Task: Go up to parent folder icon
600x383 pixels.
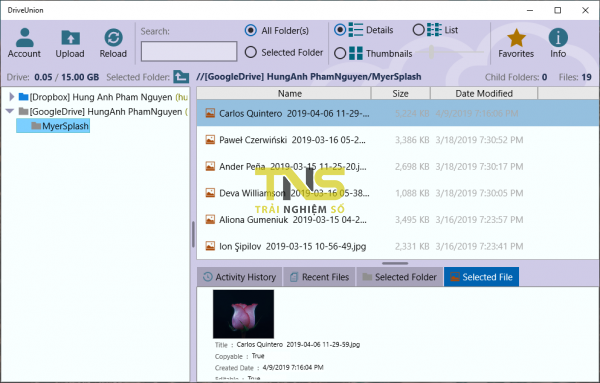Action: coord(181,77)
